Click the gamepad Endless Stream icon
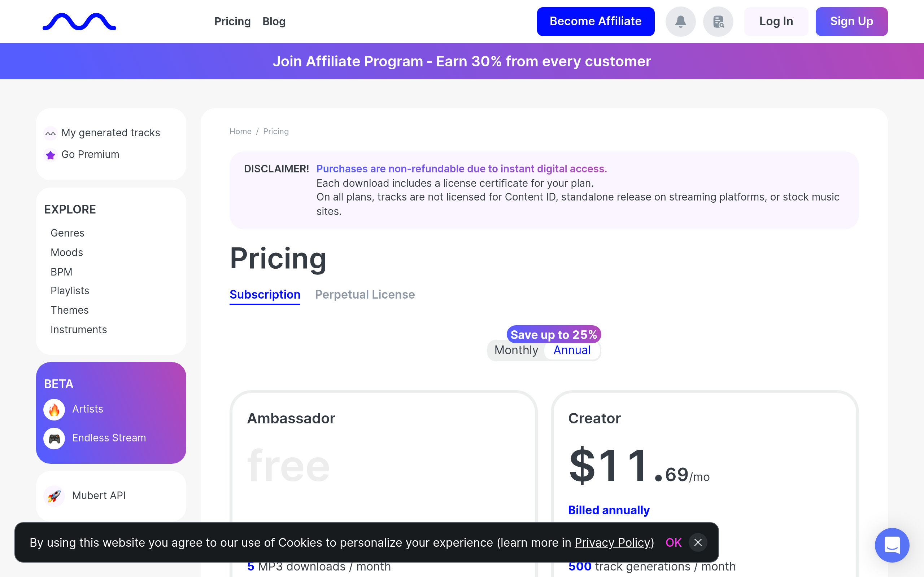Image resolution: width=924 pixels, height=577 pixels. tap(54, 439)
